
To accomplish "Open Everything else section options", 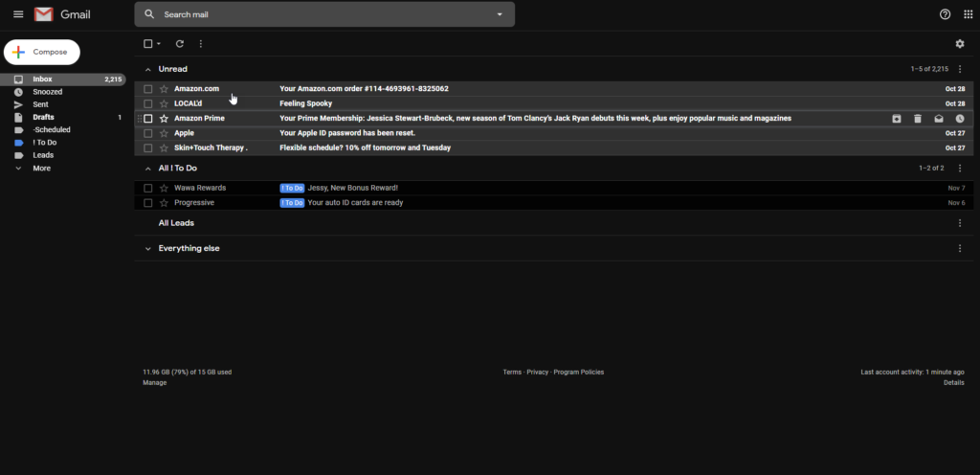I will [960, 249].
